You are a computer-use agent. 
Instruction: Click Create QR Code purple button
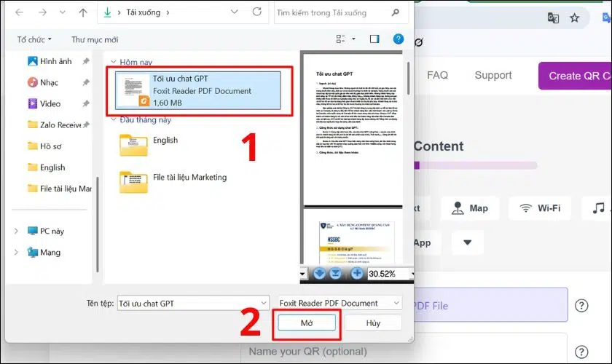pos(575,76)
